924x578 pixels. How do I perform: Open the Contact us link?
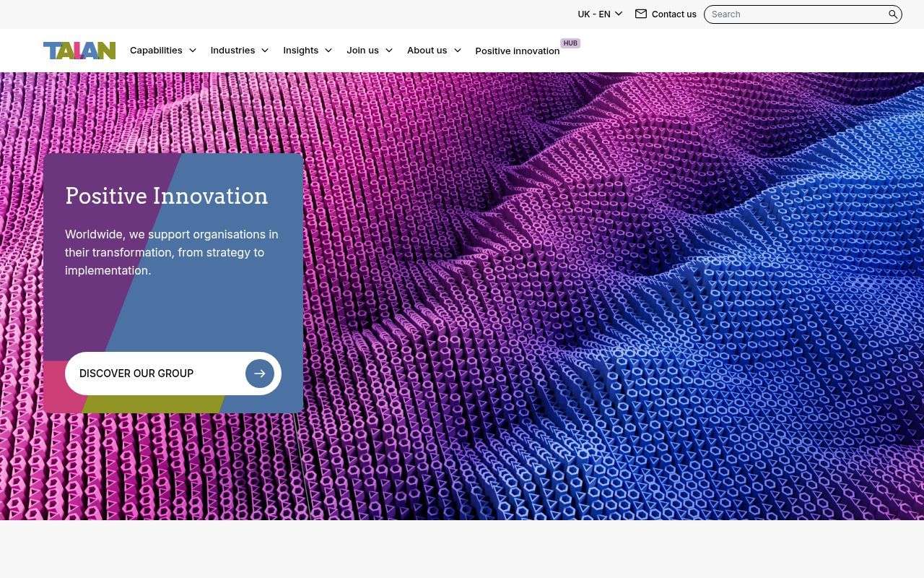674,14
